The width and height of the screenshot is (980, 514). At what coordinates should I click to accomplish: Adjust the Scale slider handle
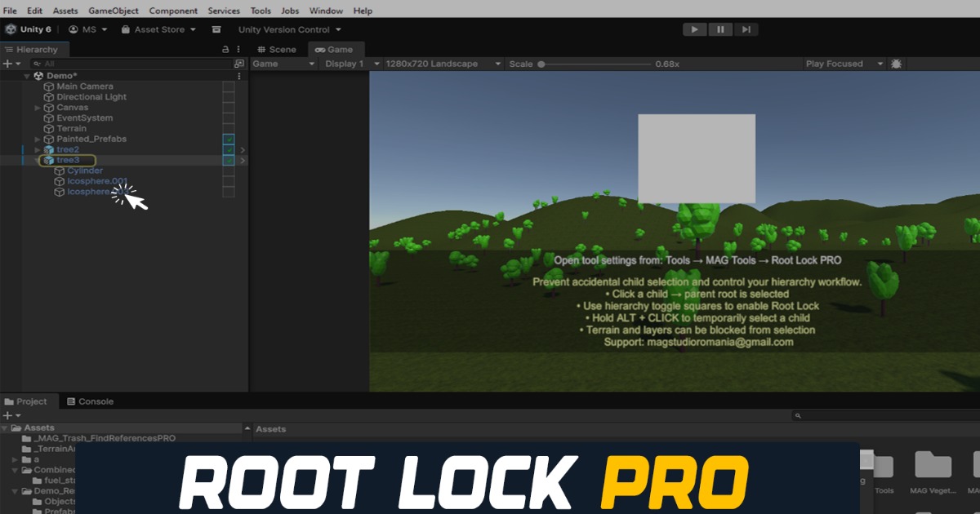click(x=541, y=64)
